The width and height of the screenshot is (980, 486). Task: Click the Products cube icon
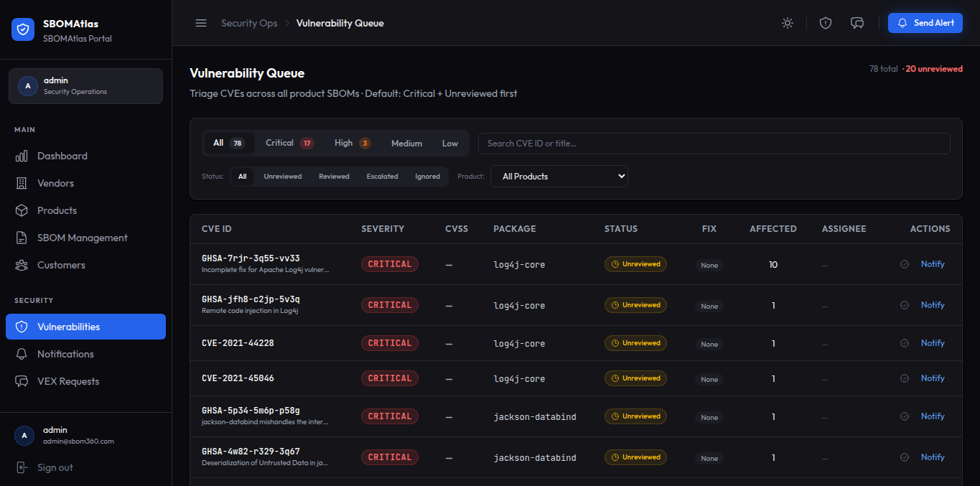pos(22,210)
